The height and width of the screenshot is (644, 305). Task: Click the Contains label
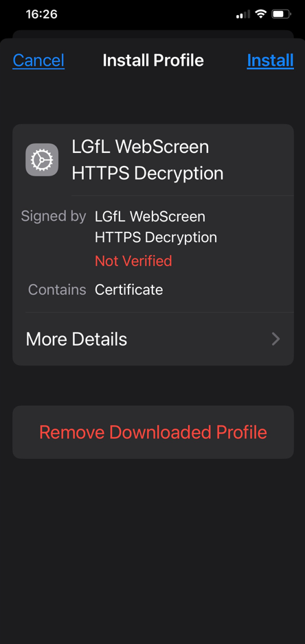pos(57,289)
